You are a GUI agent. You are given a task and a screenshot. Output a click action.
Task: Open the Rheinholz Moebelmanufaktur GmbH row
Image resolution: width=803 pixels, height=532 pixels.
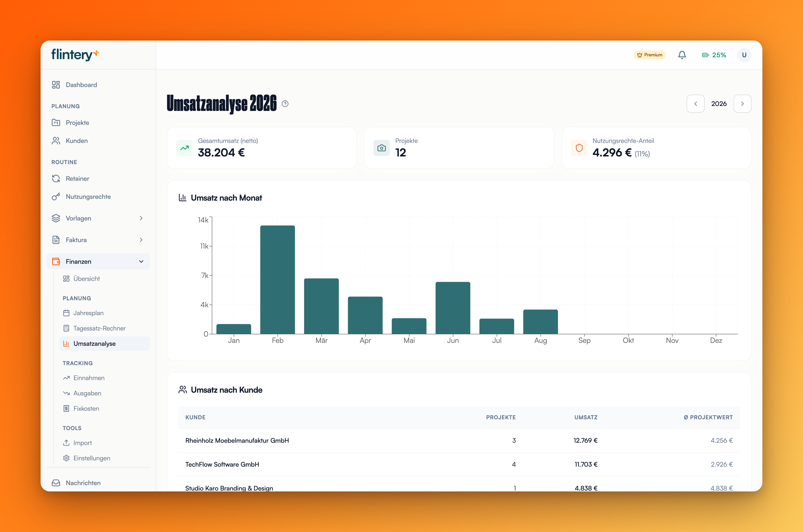459,440
